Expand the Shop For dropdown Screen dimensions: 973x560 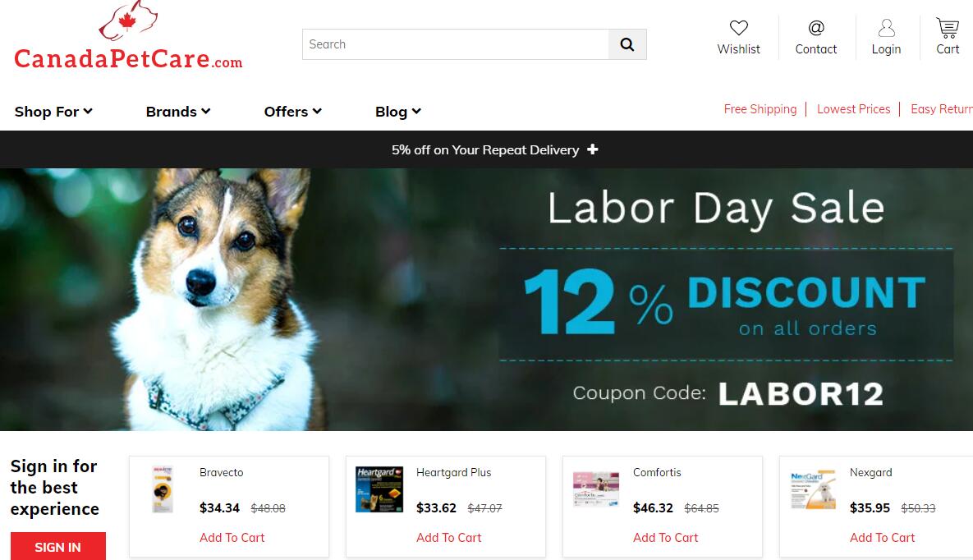coord(53,112)
